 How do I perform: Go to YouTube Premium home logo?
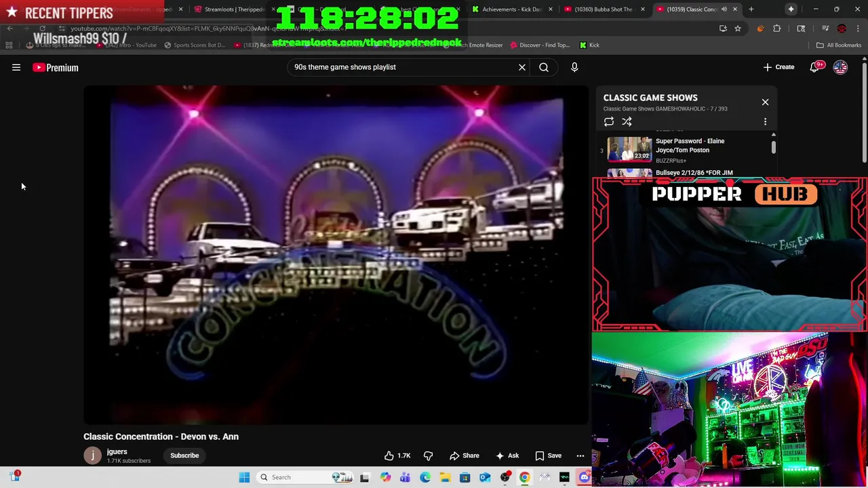pyautogui.click(x=56, y=67)
